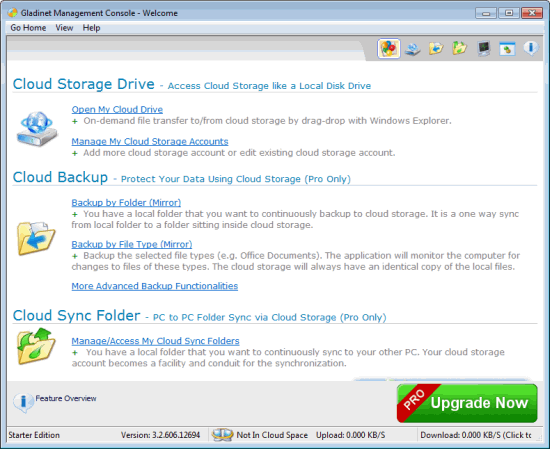Minimize the Gladinet Management Console window
The image size is (550, 449).
[486, 13]
